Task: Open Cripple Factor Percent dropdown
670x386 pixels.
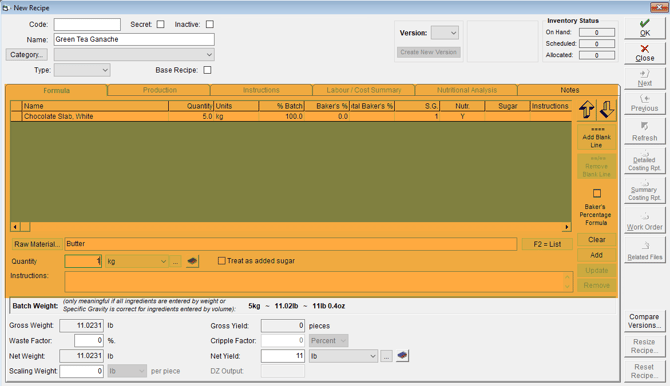Action: (329, 341)
